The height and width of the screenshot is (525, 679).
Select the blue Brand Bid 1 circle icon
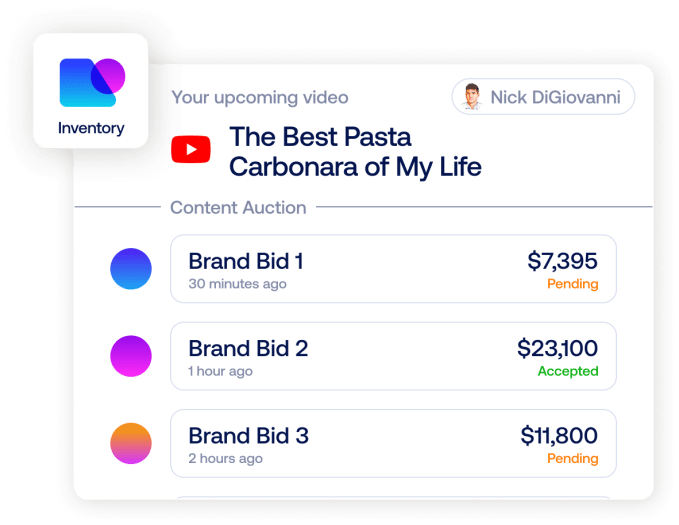pyautogui.click(x=130, y=269)
